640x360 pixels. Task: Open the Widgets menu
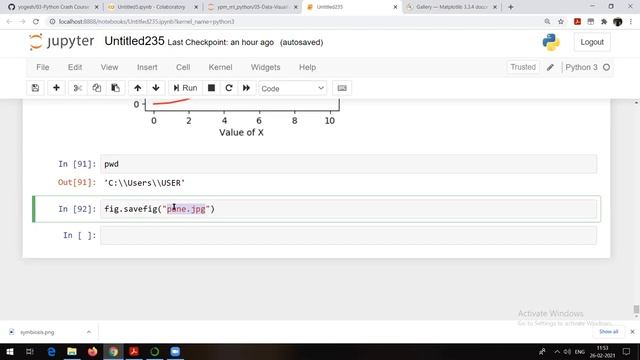click(266, 67)
